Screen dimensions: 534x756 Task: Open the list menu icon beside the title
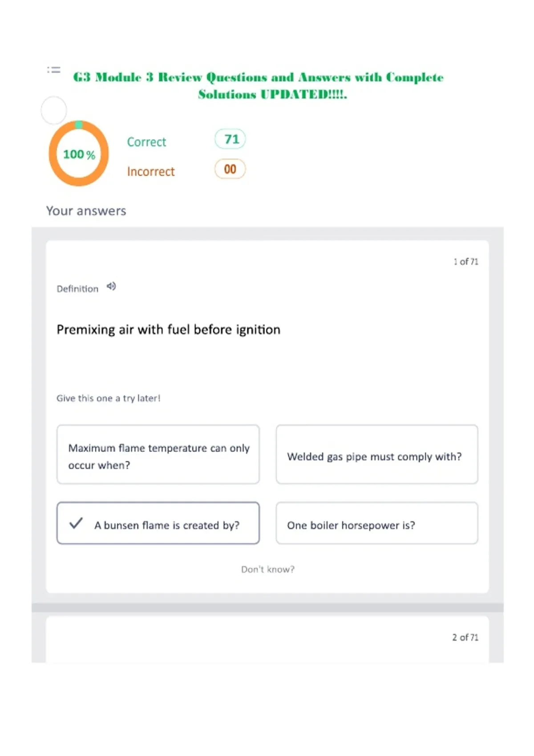[54, 70]
